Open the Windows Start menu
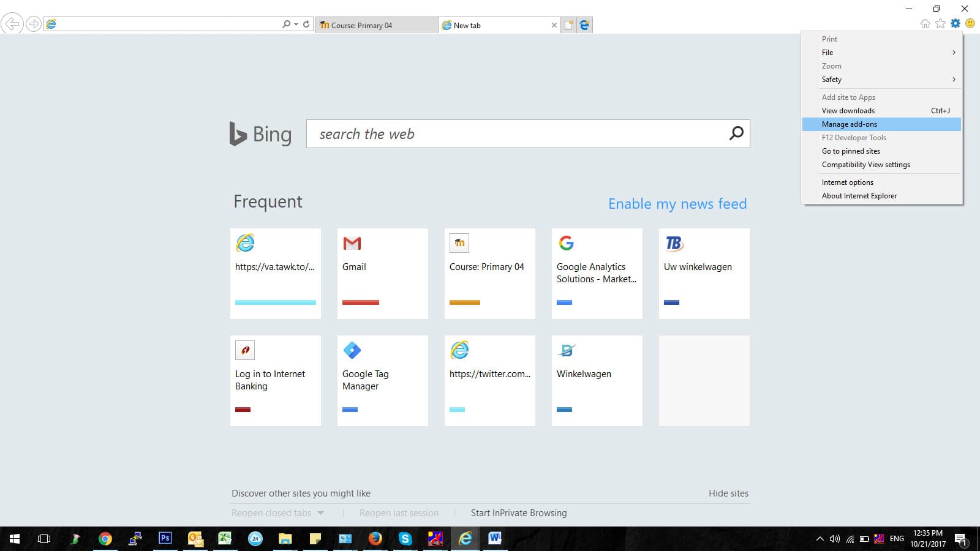 tap(15, 539)
